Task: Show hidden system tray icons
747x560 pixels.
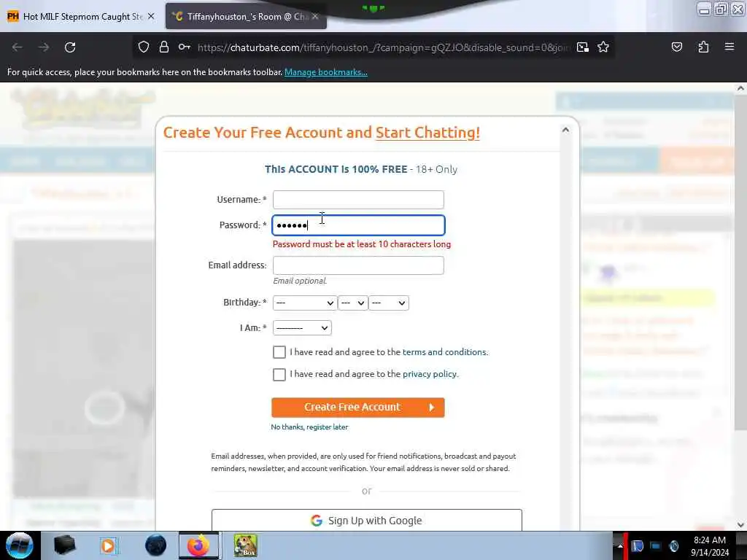Action: pos(620,545)
